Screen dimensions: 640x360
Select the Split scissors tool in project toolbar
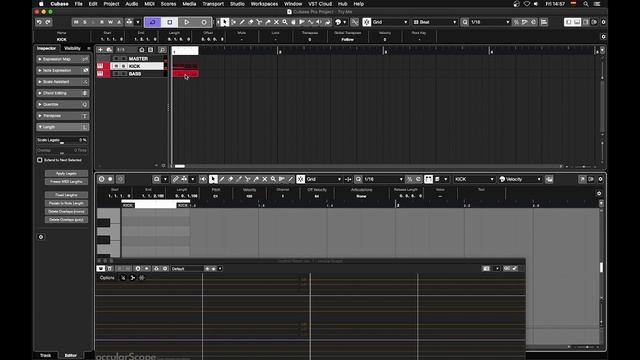coord(259,22)
